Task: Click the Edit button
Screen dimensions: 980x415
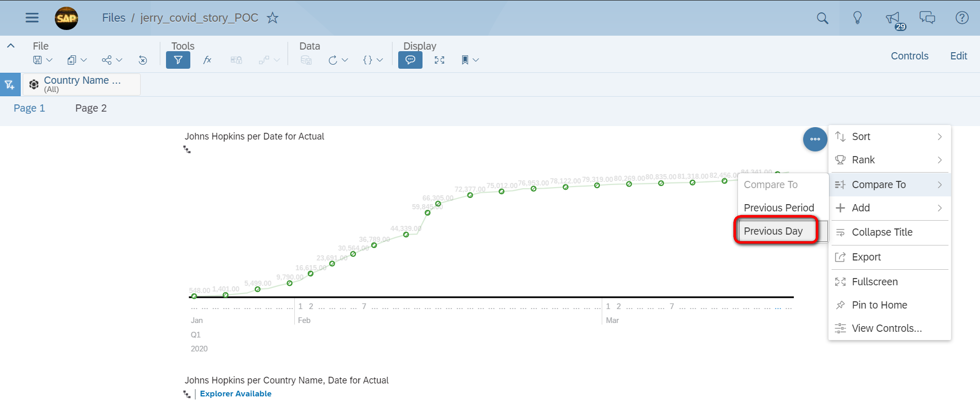Action: tap(958, 56)
